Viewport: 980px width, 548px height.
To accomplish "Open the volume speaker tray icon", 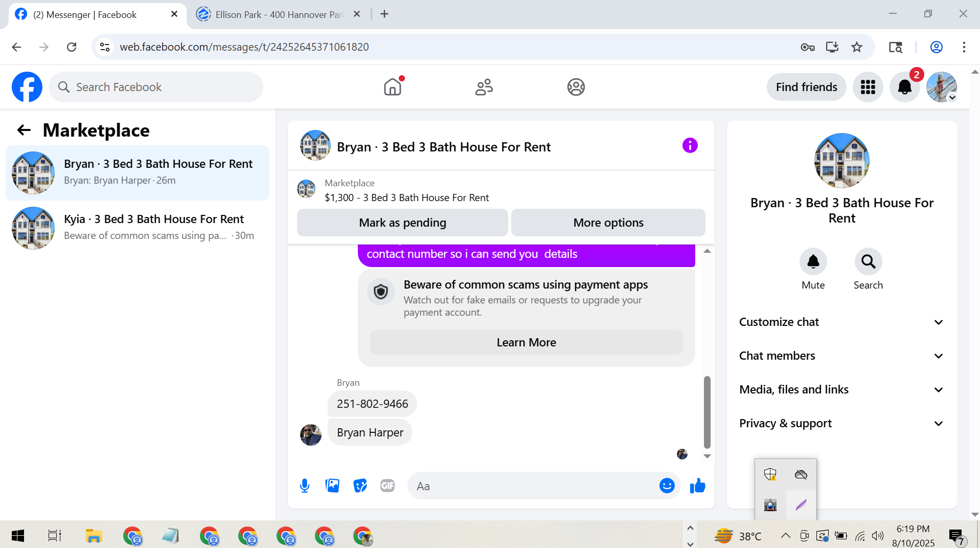I will pos(878,536).
